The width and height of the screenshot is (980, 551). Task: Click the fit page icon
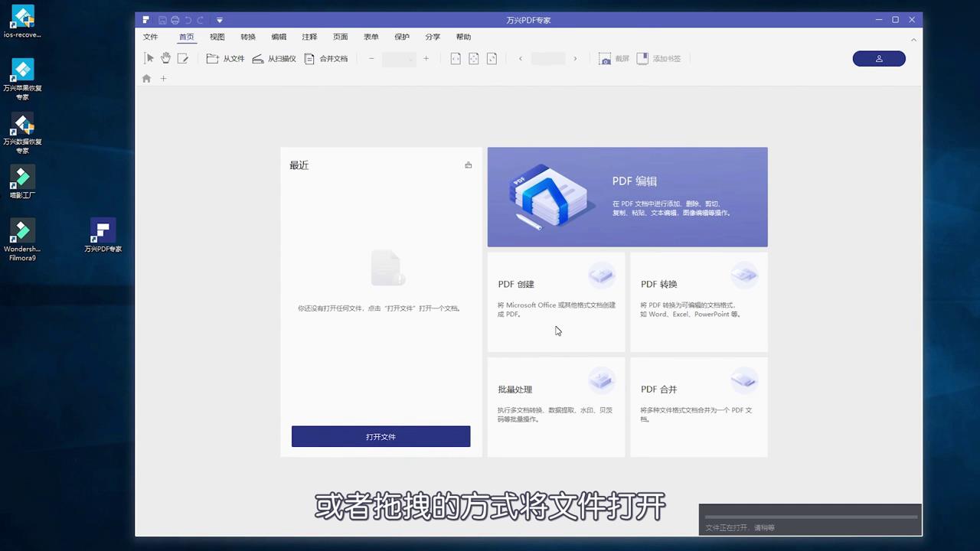474,58
